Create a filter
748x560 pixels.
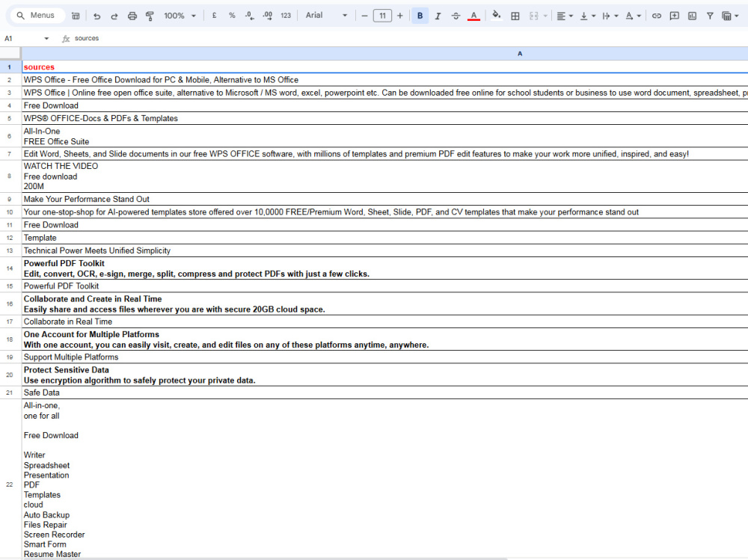click(710, 16)
